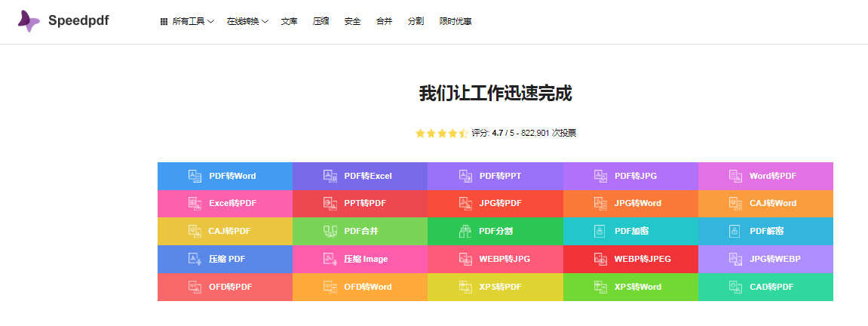Click the WEBP转JPG tile icon

[465, 259]
